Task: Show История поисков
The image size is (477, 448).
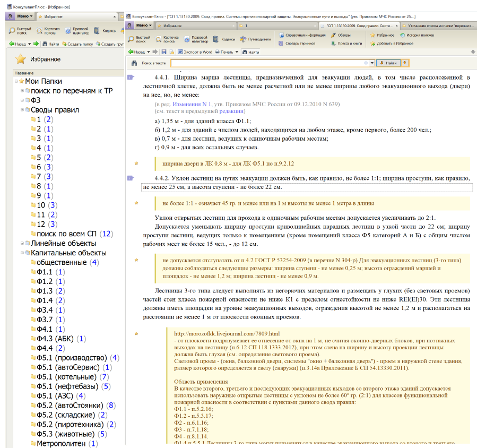Action: pyautogui.click(x=417, y=36)
